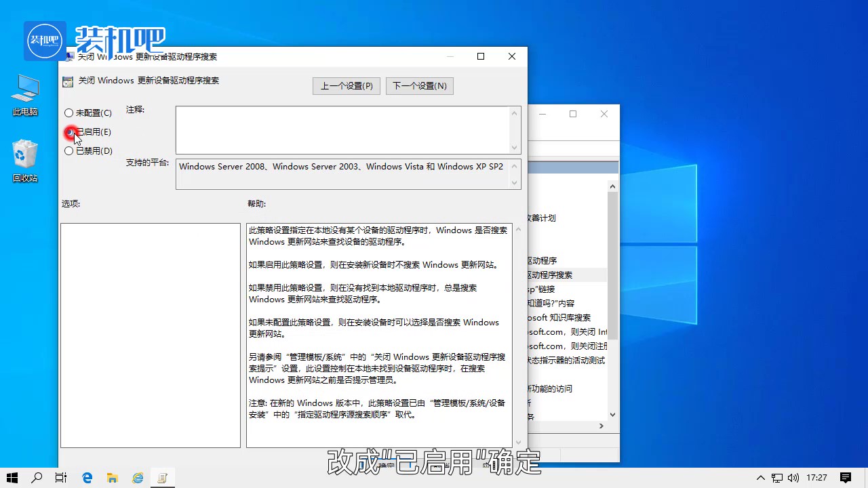Click the 上一个设置(P) button

[346, 85]
